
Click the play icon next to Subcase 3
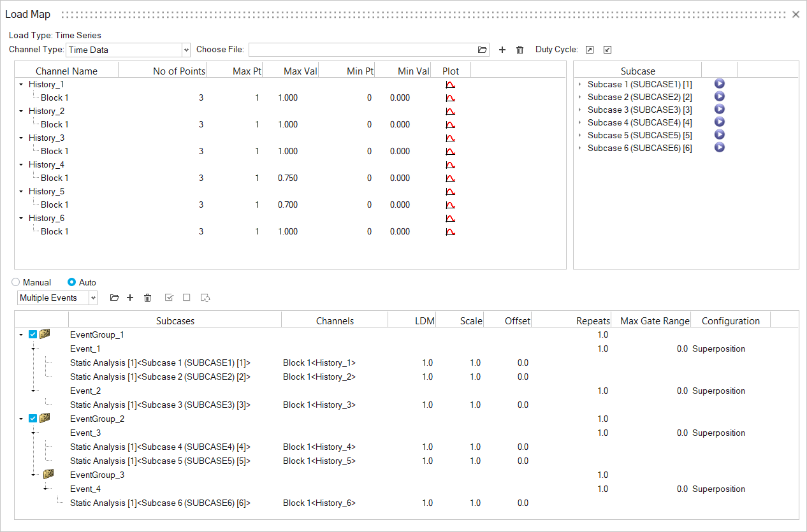click(x=720, y=109)
